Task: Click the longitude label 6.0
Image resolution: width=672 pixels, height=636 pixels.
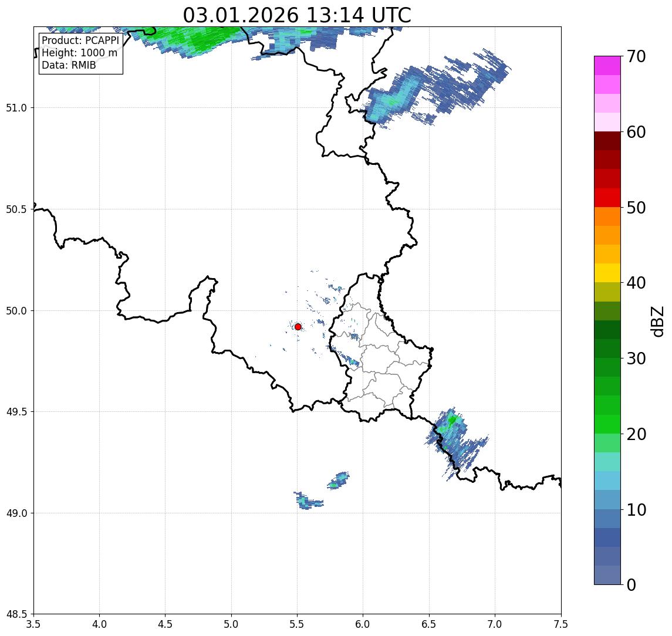Action: click(363, 624)
